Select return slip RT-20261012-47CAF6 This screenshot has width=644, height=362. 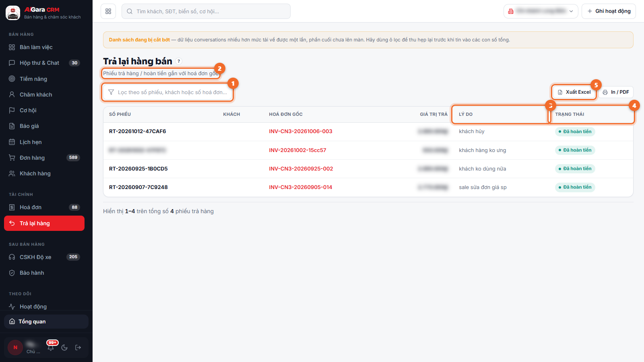[138, 132]
